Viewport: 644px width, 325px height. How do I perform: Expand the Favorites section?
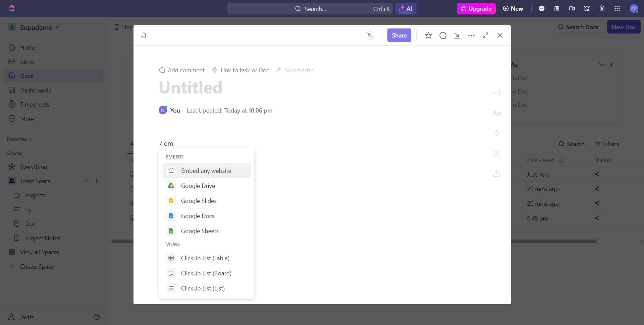point(30,139)
